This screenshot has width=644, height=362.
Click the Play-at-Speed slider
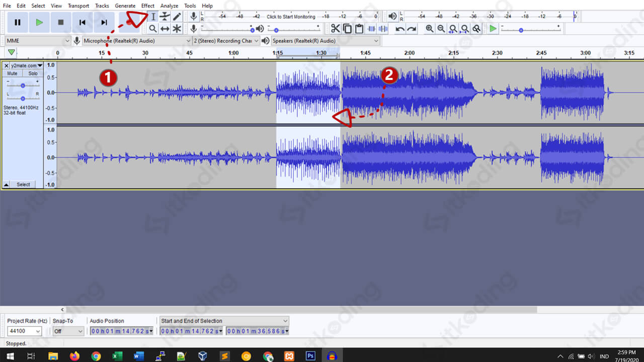click(530, 29)
